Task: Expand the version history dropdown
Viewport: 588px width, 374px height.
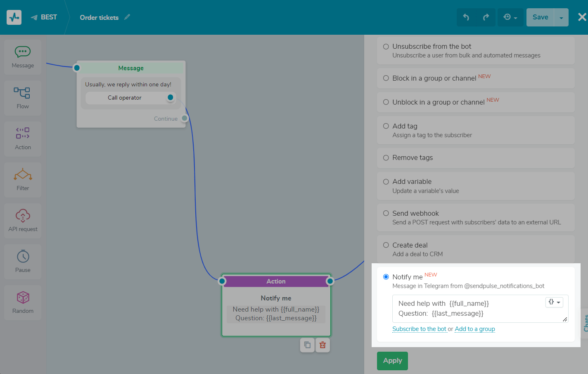Action: (510, 17)
